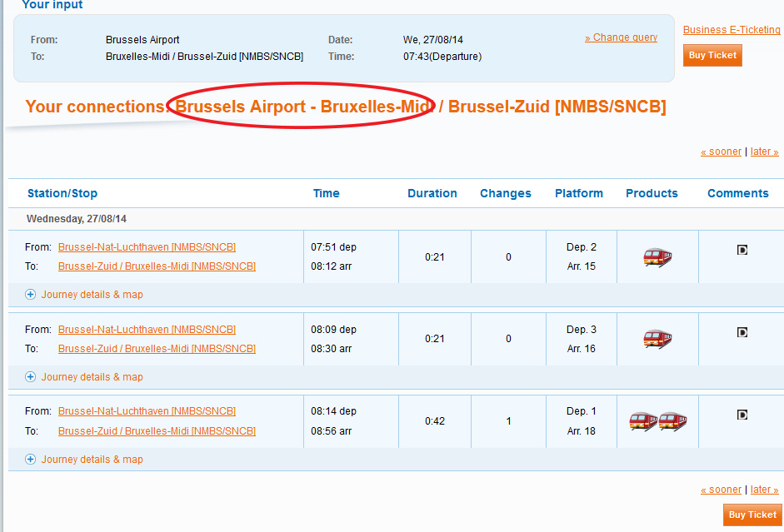784x532 pixels.
Task: Expand journey details plus icon, first connection
Action: click(x=31, y=294)
